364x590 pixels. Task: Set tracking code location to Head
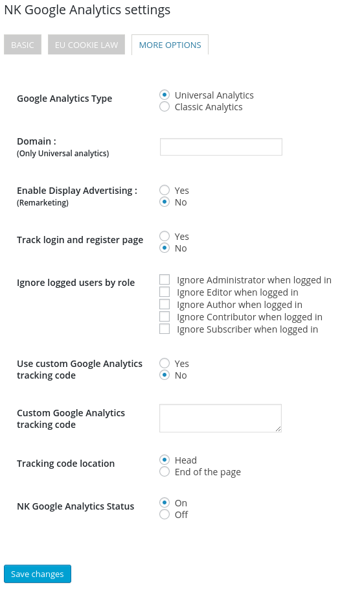coord(165,460)
